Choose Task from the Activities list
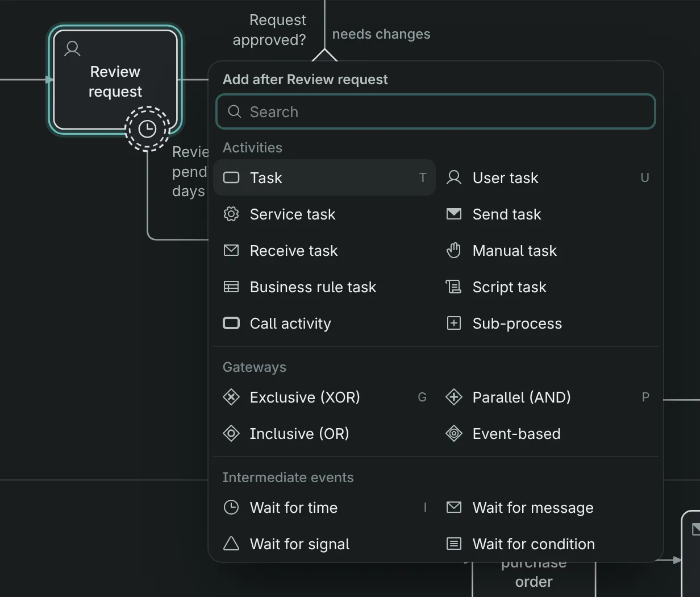Image resolution: width=700 pixels, height=597 pixels. tap(324, 177)
